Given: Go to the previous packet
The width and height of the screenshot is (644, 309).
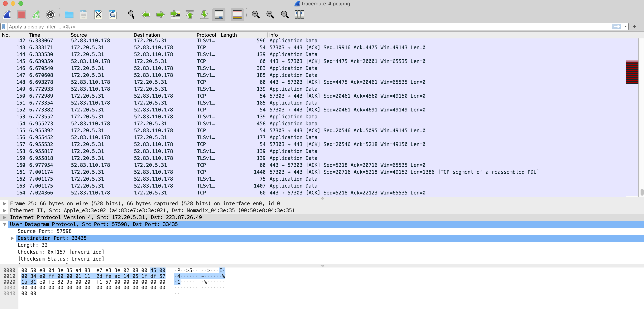Looking at the screenshot, I should click(x=146, y=15).
